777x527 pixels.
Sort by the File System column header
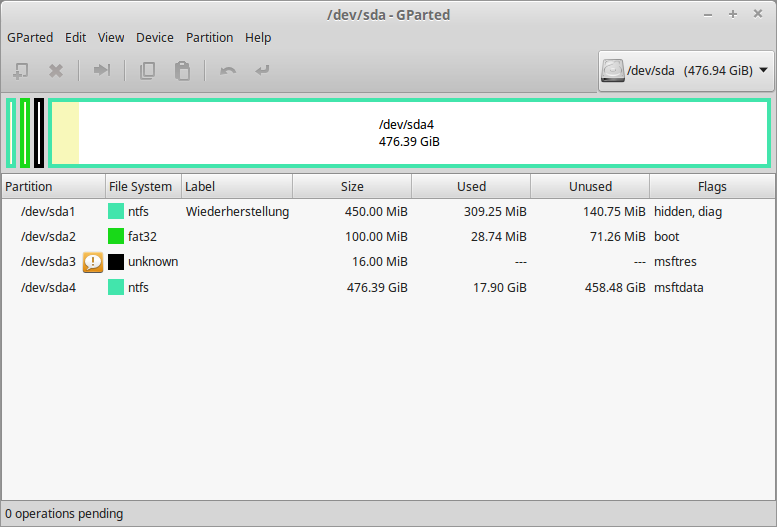tap(143, 186)
